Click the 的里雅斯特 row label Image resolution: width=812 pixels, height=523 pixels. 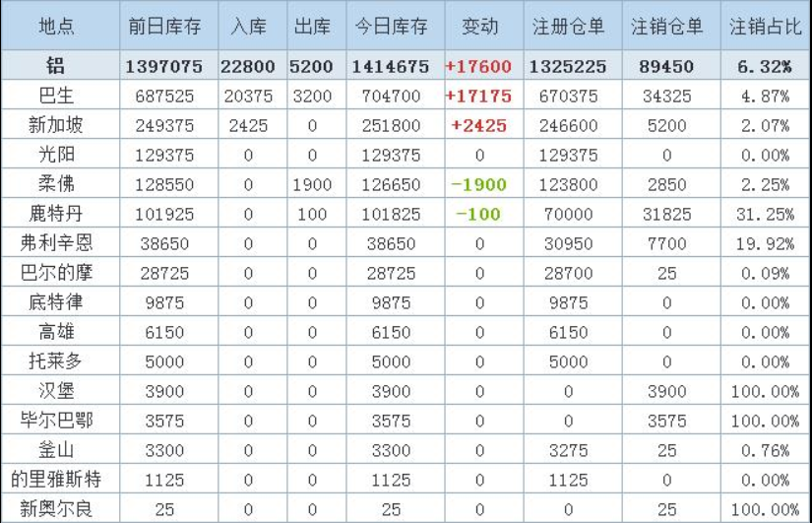57,480
